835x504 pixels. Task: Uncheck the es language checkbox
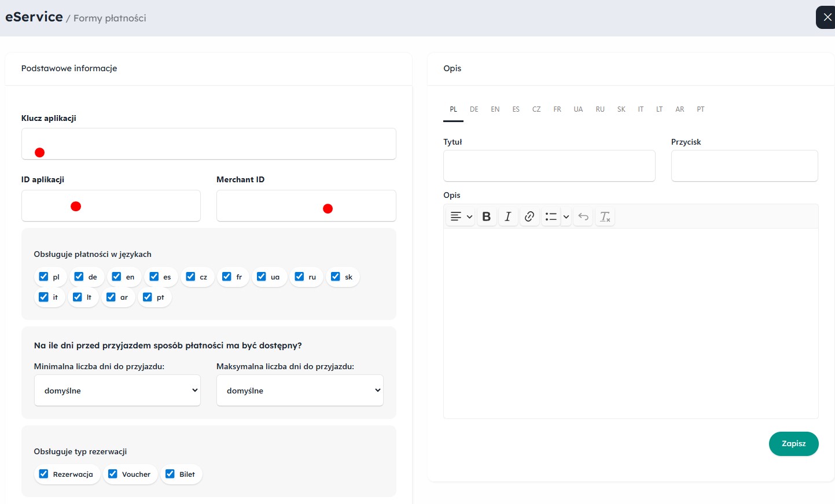pos(154,277)
